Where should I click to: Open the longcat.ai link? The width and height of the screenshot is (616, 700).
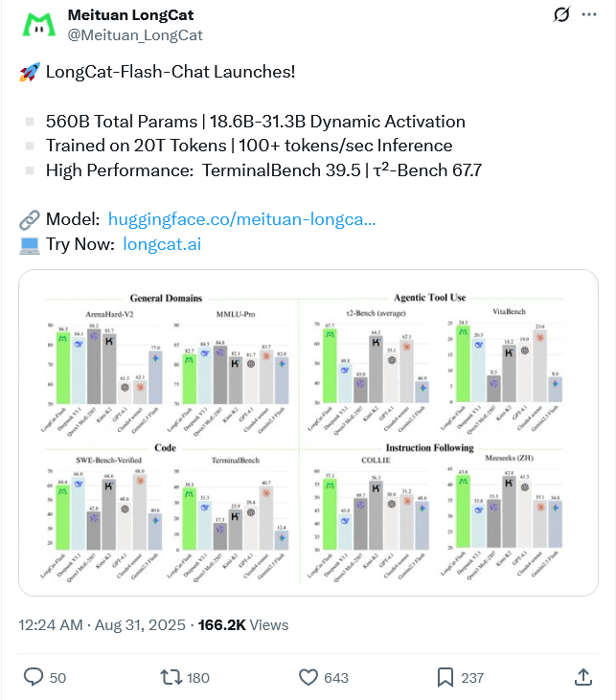pos(162,244)
